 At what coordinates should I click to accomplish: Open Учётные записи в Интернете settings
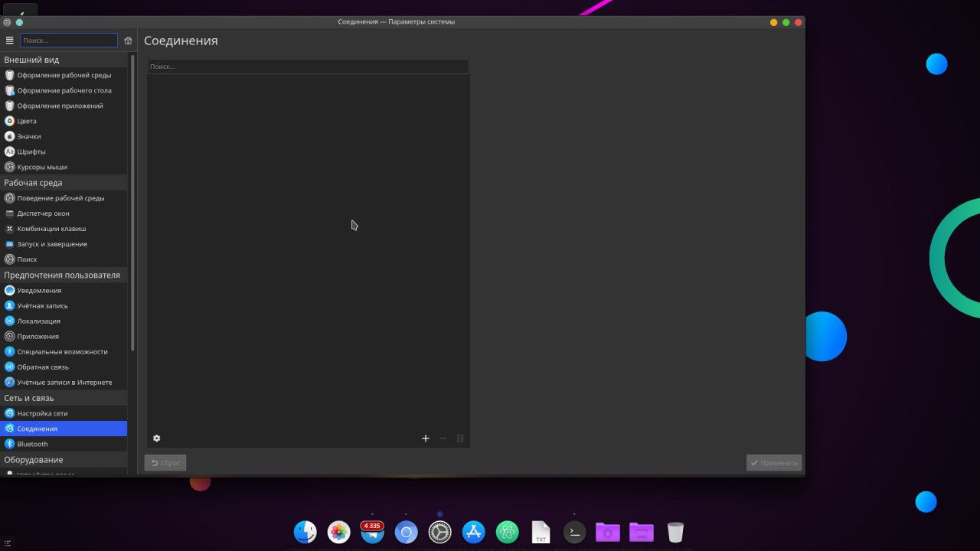tap(64, 383)
